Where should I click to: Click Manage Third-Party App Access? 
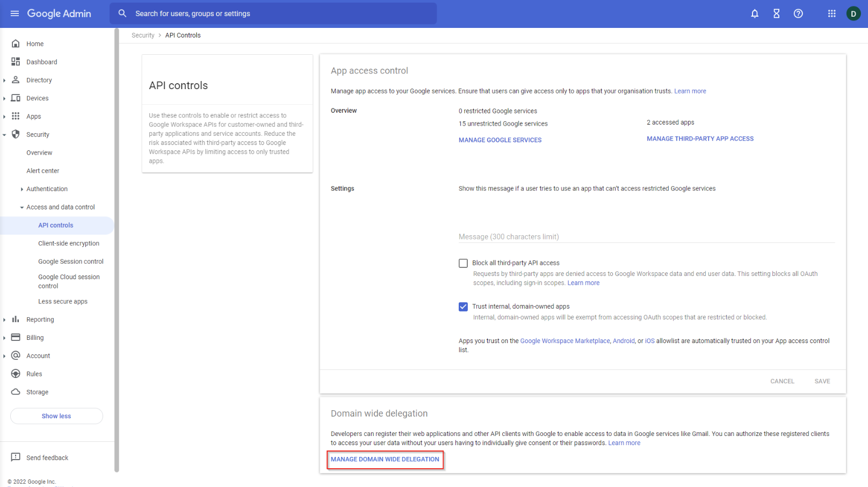(x=700, y=139)
